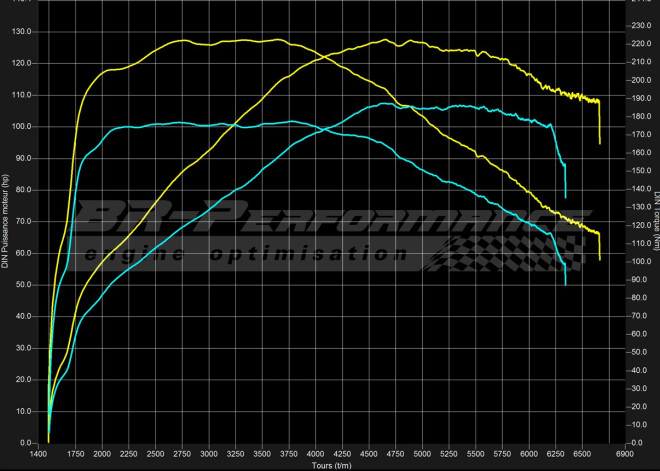The height and width of the screenshot is (471, 660).
Task: Click the 4750 rpm tick label
Action: (394, 454)
